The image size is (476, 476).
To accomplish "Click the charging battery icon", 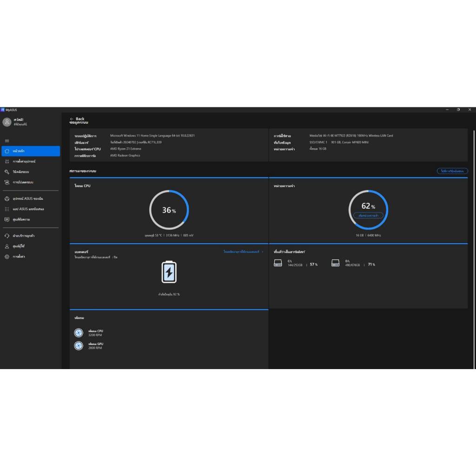I will [x=169, y=272].
